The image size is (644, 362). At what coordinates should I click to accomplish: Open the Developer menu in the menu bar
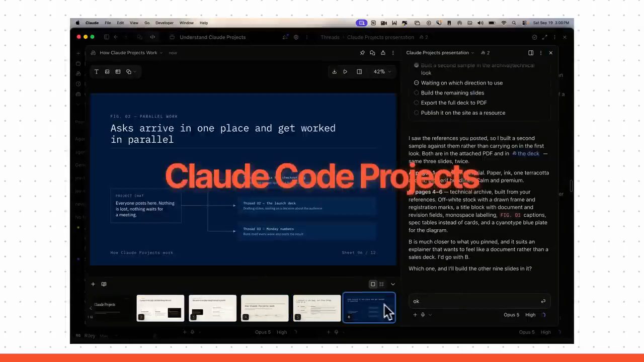(x=165, y=23)
